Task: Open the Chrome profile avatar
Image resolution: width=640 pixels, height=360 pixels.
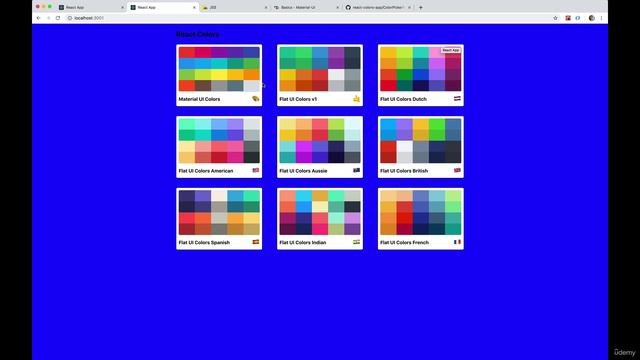Action: 591,18
